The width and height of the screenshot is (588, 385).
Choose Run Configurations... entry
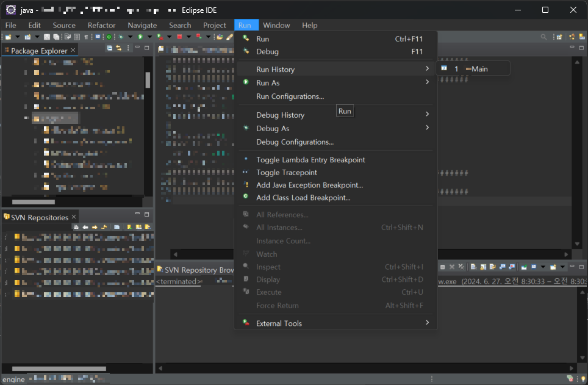(335, 96)
